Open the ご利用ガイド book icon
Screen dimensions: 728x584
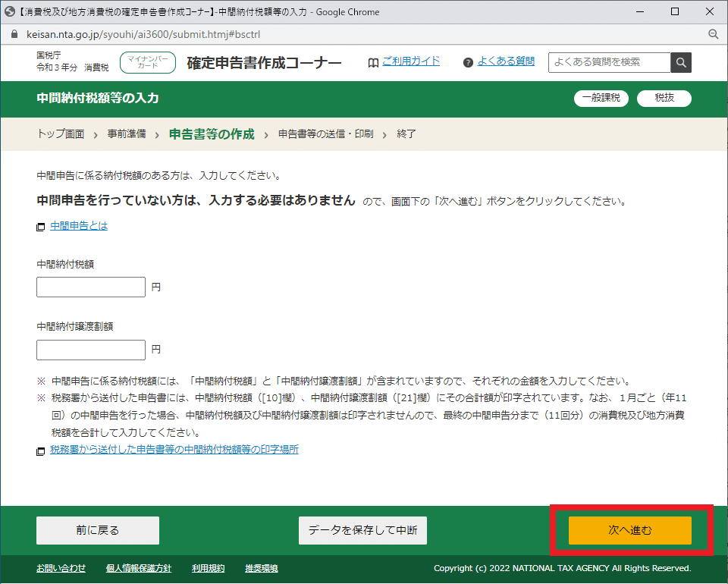click(x=373, y=63)
